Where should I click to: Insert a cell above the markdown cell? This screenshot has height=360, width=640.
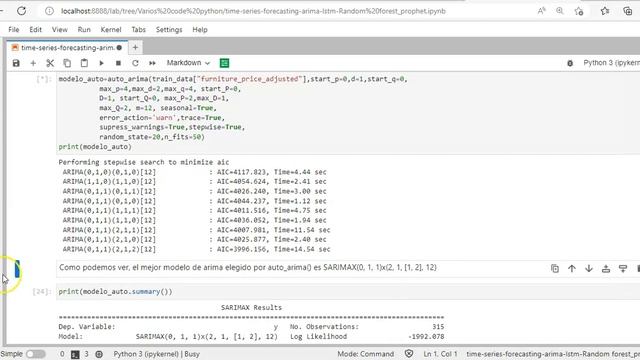point(606,269)
